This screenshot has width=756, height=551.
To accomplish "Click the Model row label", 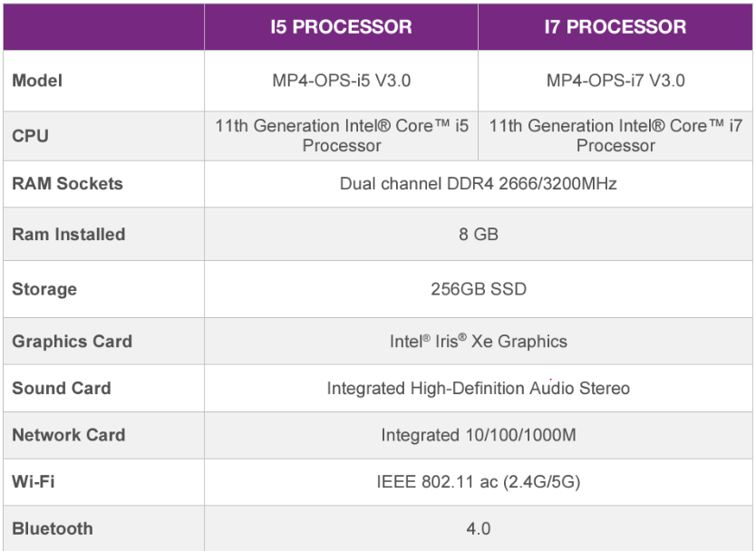I will coord(36,80).
